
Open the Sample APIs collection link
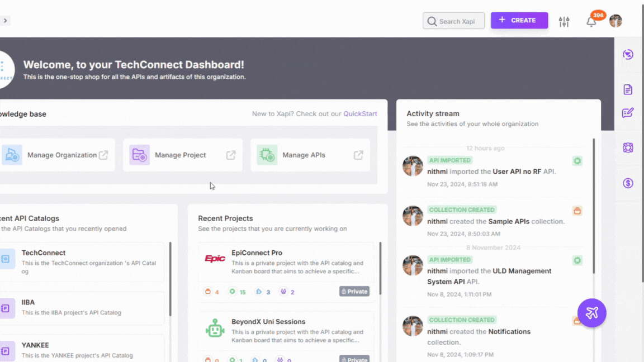click(509, 221)
